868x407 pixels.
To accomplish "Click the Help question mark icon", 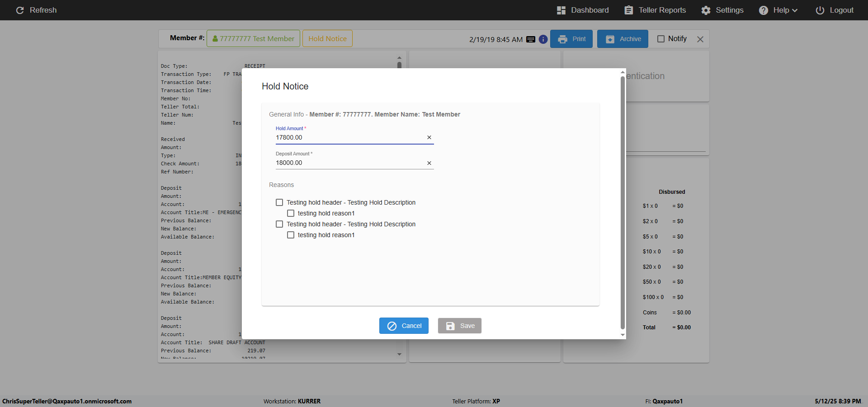I will (763, 10).
